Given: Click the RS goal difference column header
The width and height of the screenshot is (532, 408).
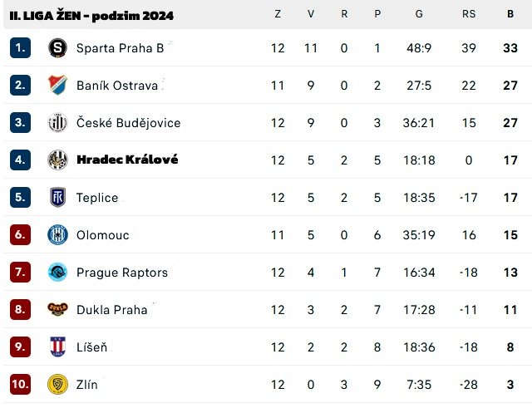Looking at the screenshot, I should click(x=469, y=15).
